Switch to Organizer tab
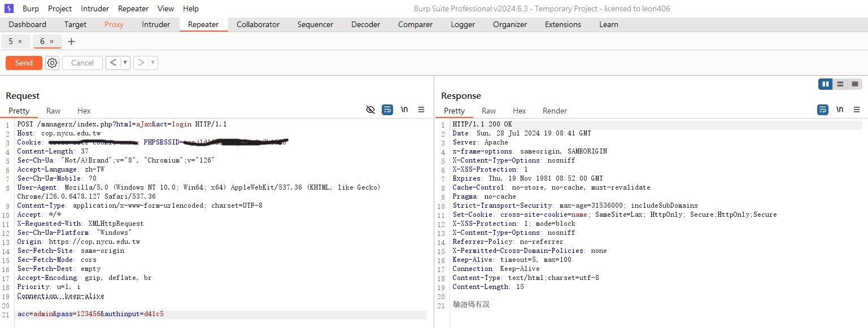868x328 pixels. (509, 24)
